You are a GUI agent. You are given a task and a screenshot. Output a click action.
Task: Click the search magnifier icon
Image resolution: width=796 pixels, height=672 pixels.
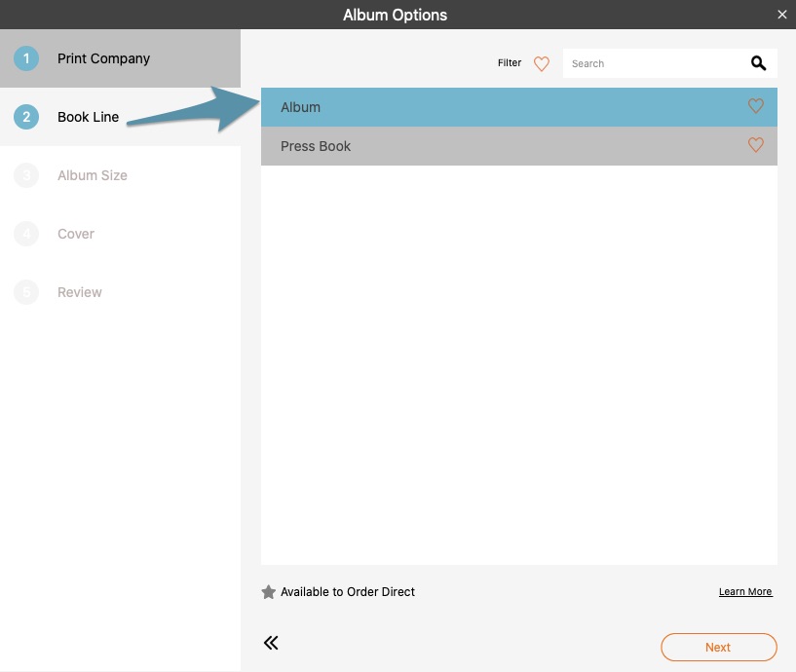(x=758, y=63)
